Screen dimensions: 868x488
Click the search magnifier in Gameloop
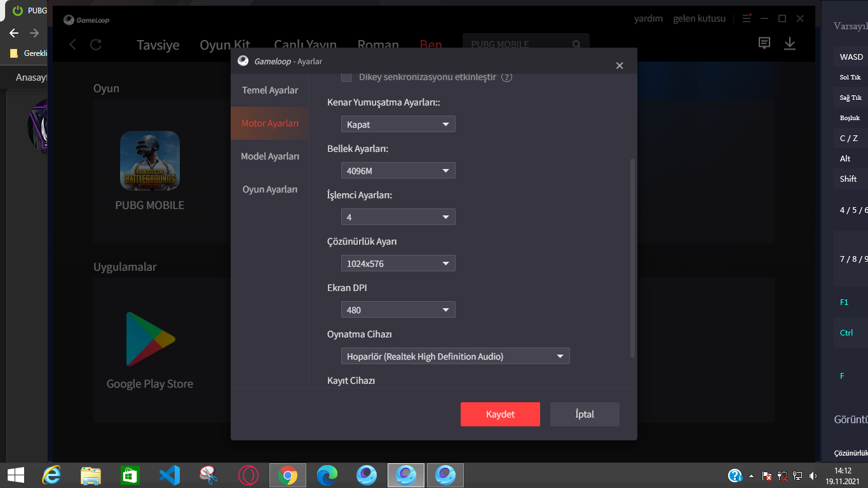pyautogui.click(x=576, y=44)
